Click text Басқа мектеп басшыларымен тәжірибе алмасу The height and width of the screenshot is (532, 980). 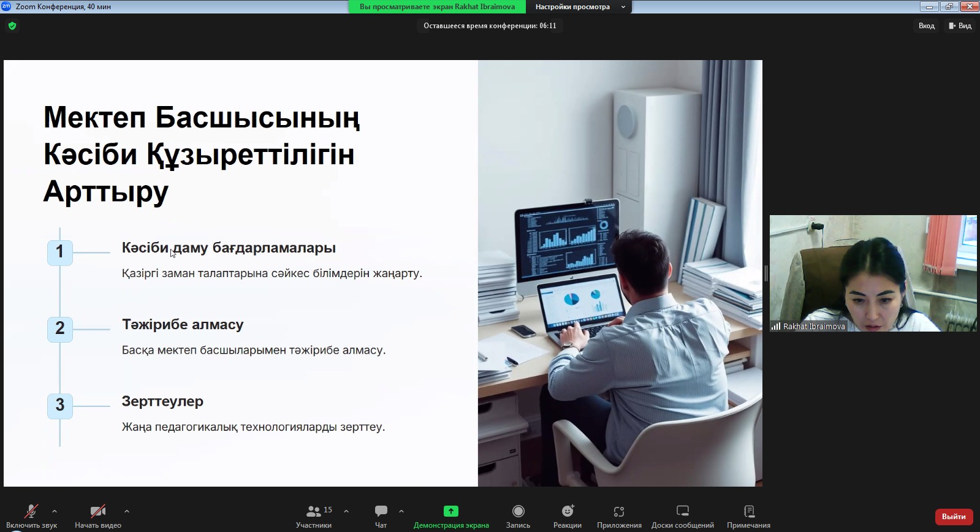[x=254, y=350]
